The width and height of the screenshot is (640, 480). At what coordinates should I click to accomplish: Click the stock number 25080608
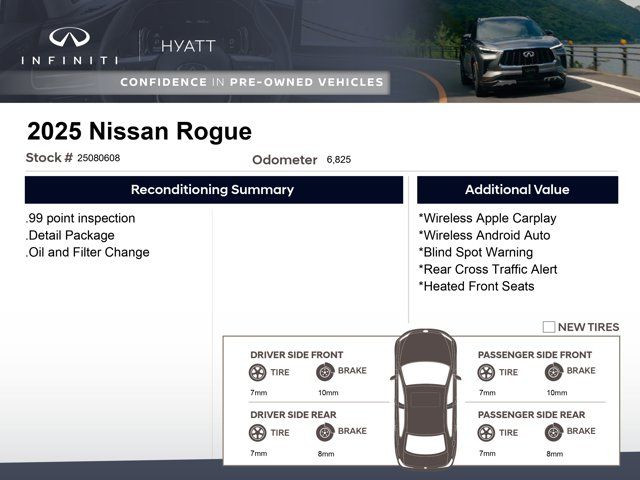point(98,158)
